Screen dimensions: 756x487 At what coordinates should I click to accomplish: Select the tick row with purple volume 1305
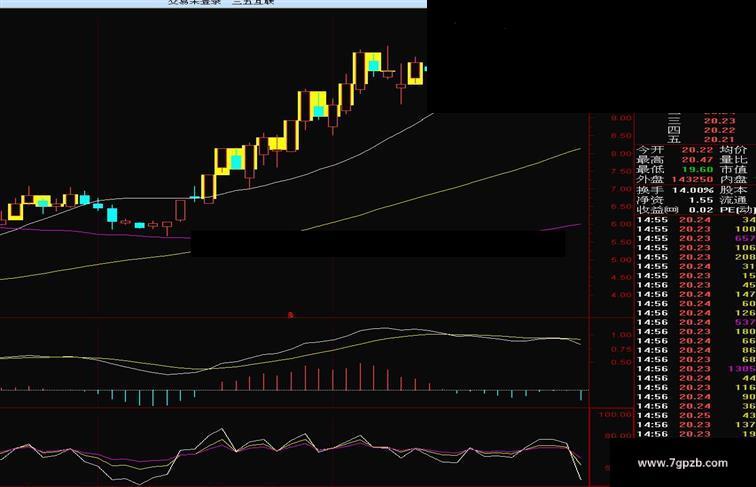pos(696,369)
